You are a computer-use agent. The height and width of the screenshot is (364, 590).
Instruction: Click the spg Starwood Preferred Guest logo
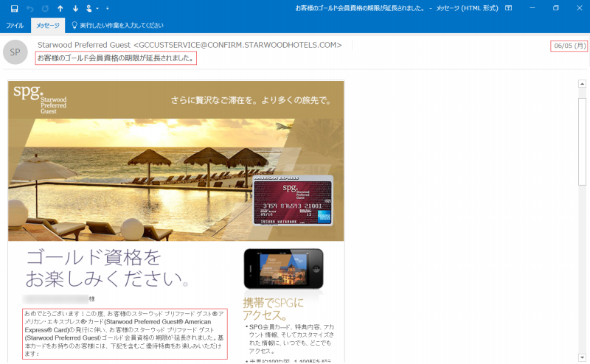coord(40,99)
